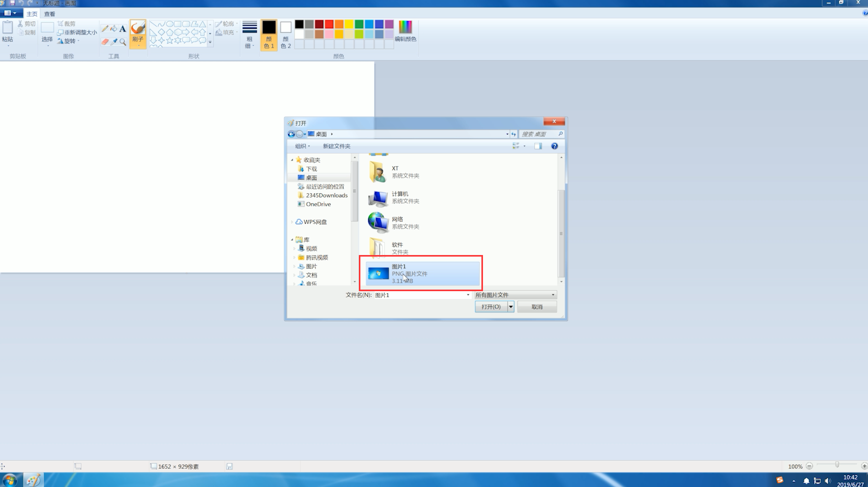Viewport: 868px width, 487px height.
Task: Click the search magnifier in 搜索 桌面 box
Action: pos(560,134)
